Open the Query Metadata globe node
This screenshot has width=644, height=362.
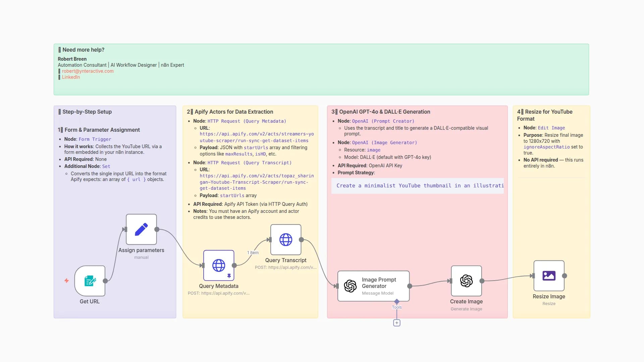(218, 265)
